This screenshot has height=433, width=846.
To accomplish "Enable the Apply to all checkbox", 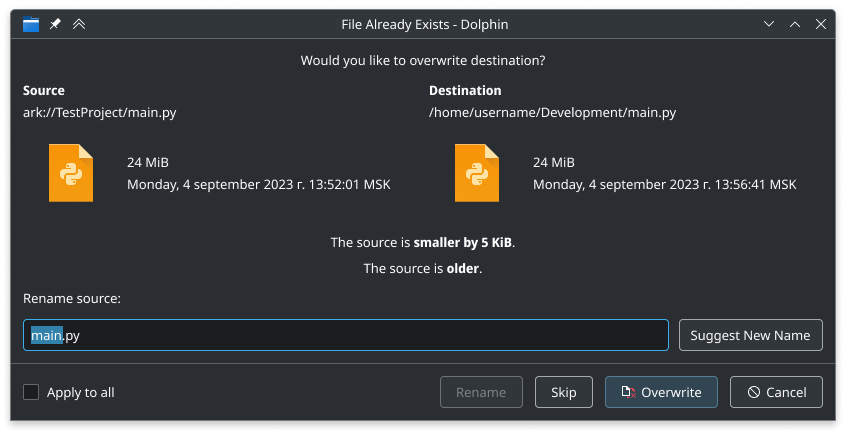I will click(31, 392).
